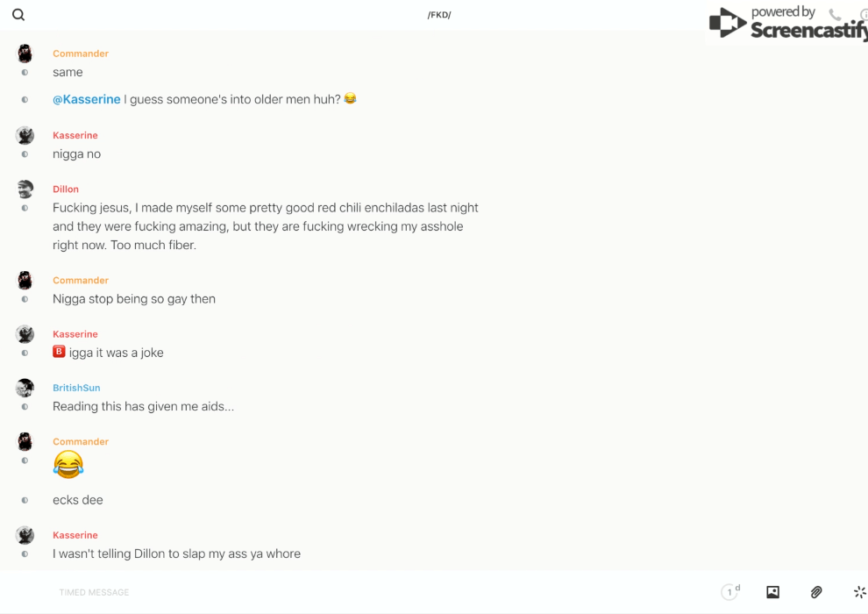
Task: Click the /FKD/ channel title
Action: 439,15
